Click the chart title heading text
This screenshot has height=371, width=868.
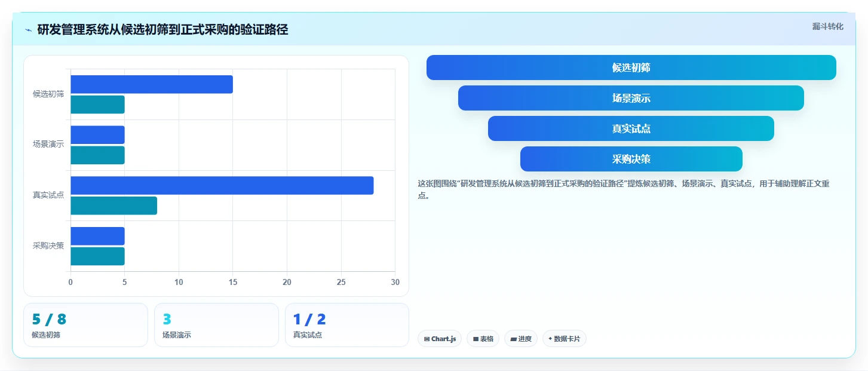coord(162,30)
